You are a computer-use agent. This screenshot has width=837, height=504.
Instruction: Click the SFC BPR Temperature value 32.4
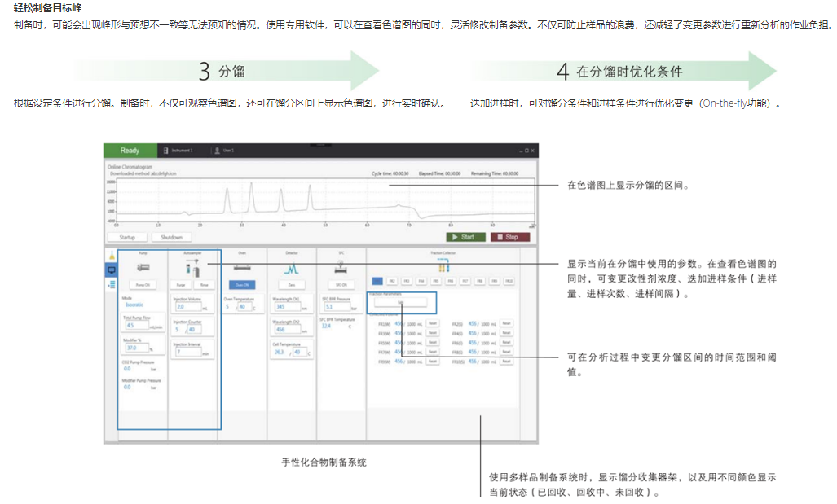click(326, 326)
